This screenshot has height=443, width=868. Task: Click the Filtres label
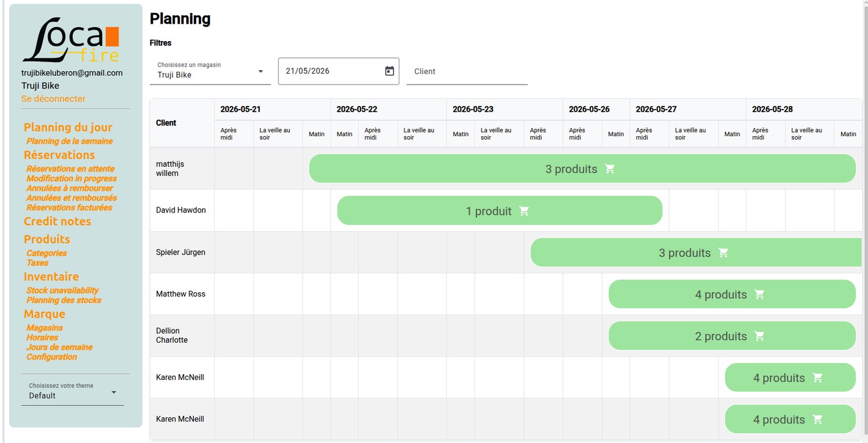(x=161, y=43)
